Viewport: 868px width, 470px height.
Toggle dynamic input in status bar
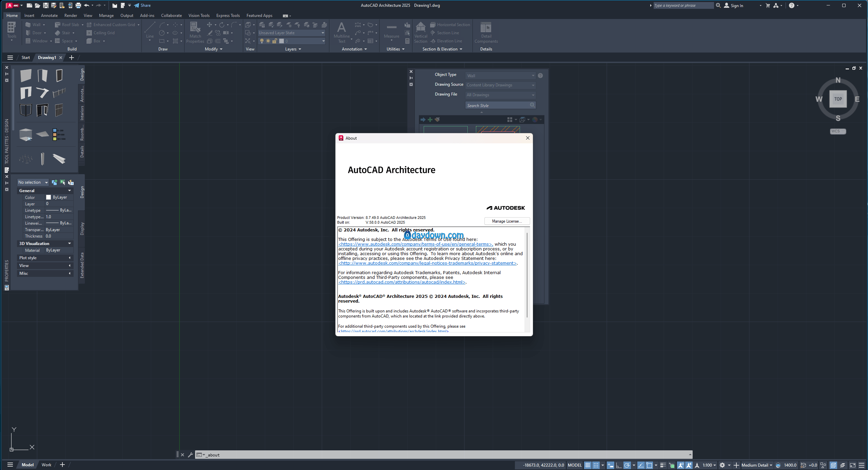610,465
